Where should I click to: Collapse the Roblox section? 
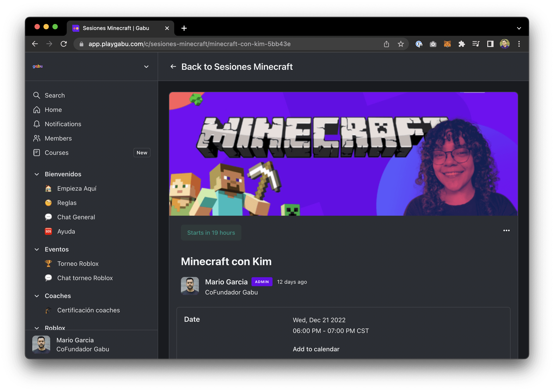(37, 328)
